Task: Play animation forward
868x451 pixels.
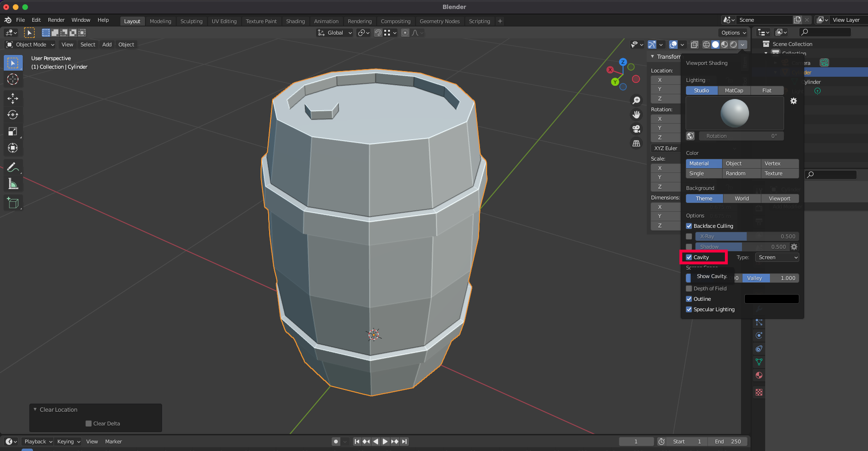Action: (x=385, y=442)
